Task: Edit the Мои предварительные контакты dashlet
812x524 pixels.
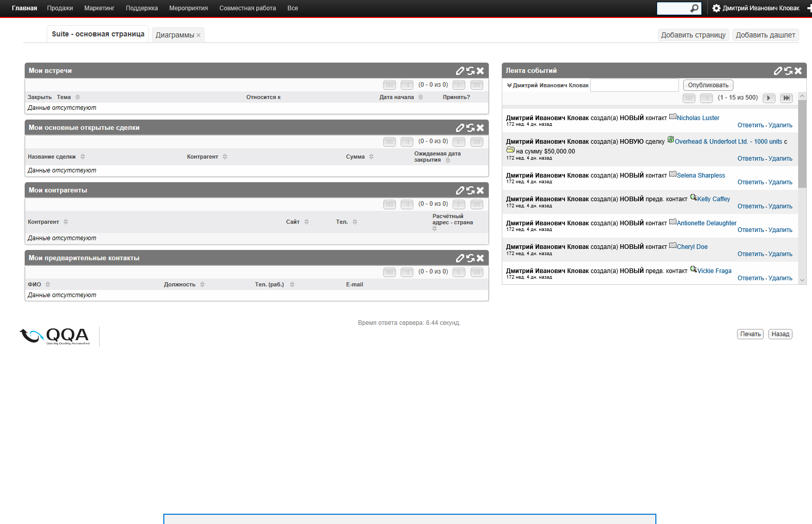Action: 460,258
